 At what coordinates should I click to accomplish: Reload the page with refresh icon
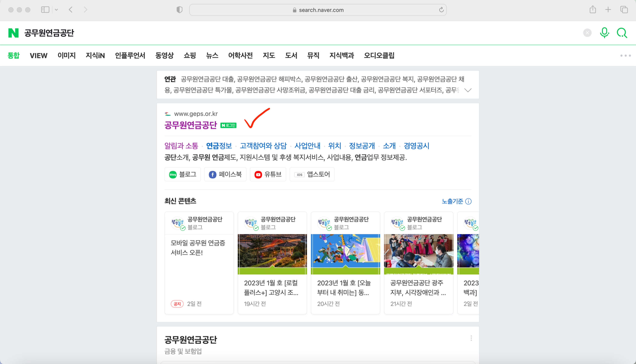(x=441, y=10)
